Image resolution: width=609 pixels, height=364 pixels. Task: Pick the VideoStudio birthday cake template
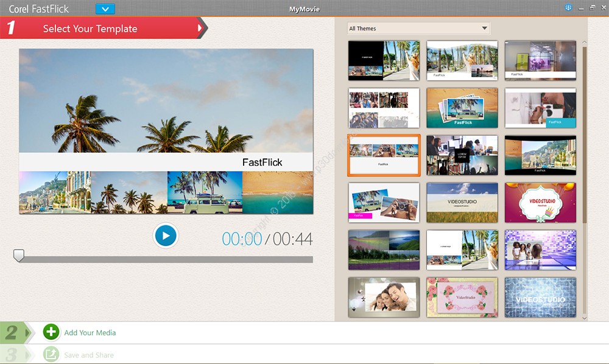540,203
